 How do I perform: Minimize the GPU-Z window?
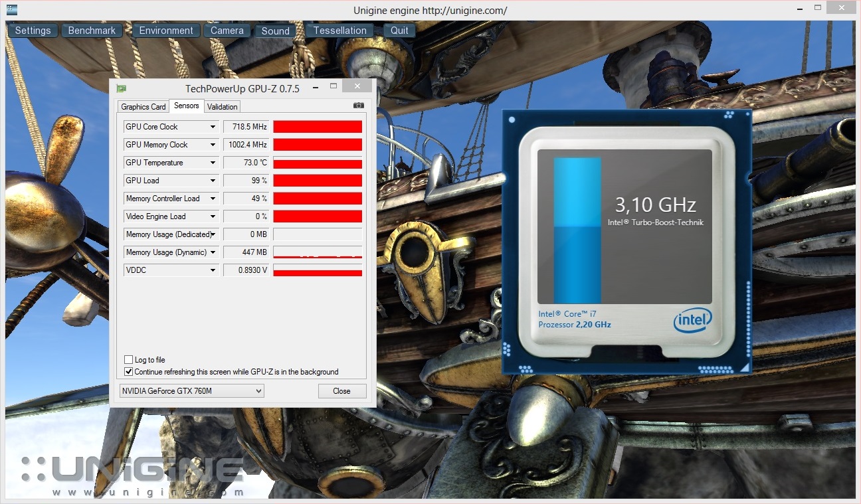316,87
